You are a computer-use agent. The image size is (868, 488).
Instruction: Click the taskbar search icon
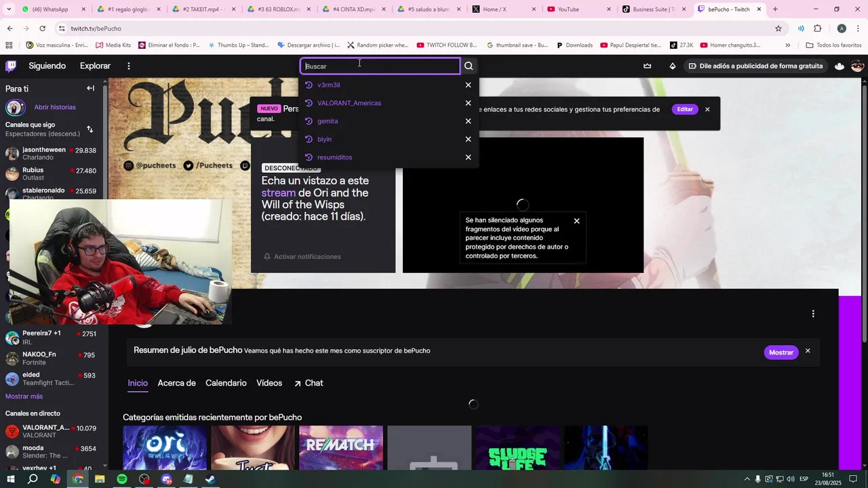click(x=33, y=479)
